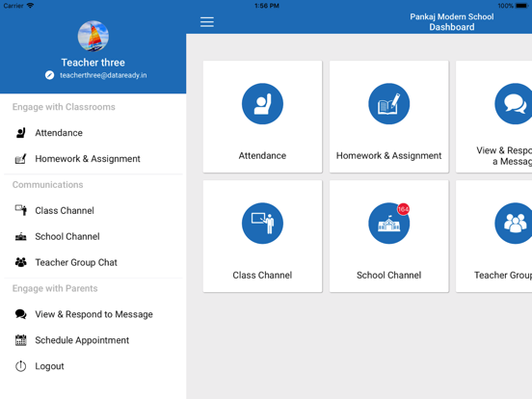This screenshot has height=399, width=532.
Task: Click the calendar icon for Schedule Appointment
Action: coord(20,340)
